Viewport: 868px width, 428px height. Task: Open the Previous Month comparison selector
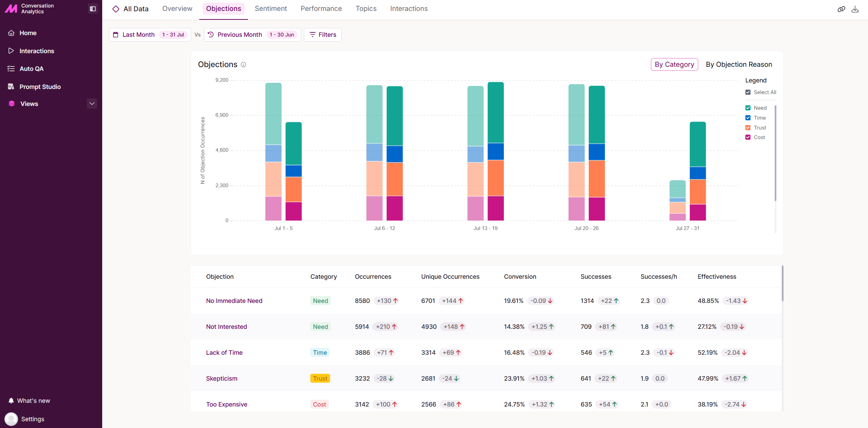point(252,35)
